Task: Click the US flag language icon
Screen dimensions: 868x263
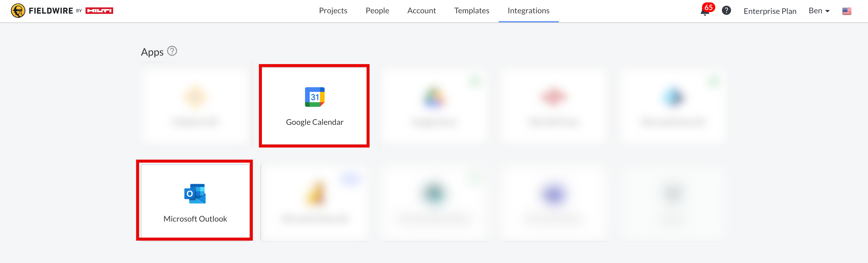Action: (847, 11)
